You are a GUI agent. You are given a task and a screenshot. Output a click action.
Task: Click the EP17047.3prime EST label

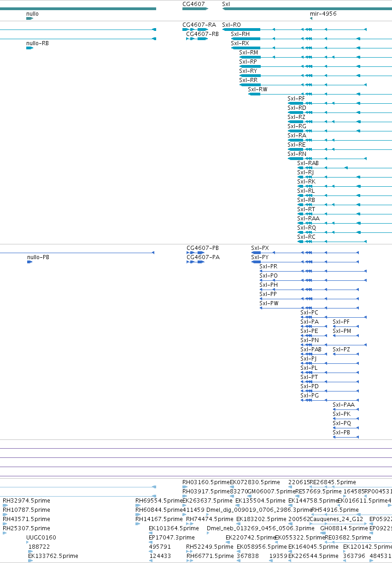(172, 538)
